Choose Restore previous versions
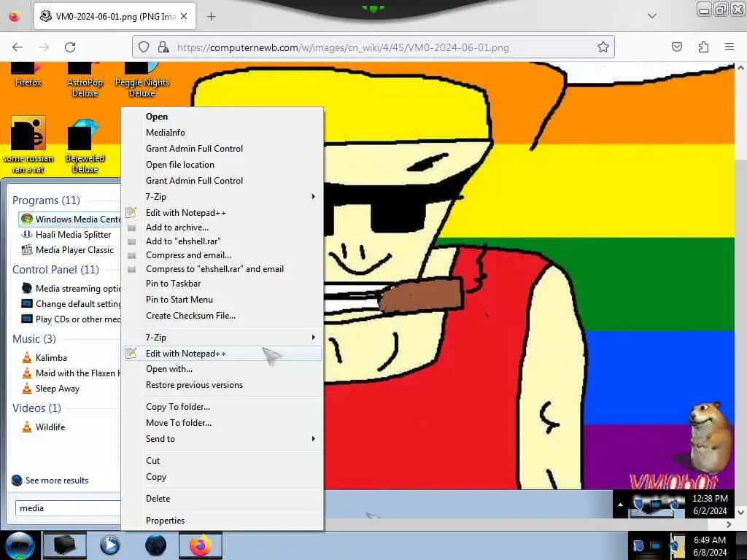 pos(194,385)
